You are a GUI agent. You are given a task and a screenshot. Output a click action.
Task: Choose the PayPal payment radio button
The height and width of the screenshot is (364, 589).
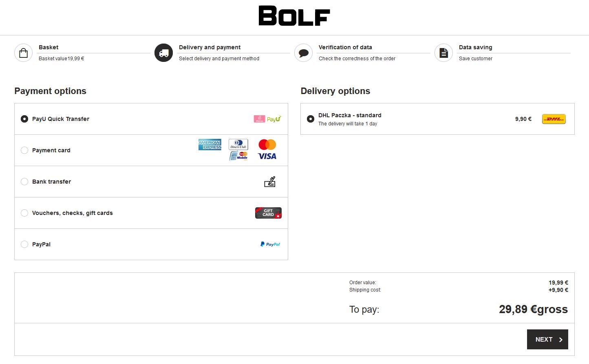click(24, 244)
